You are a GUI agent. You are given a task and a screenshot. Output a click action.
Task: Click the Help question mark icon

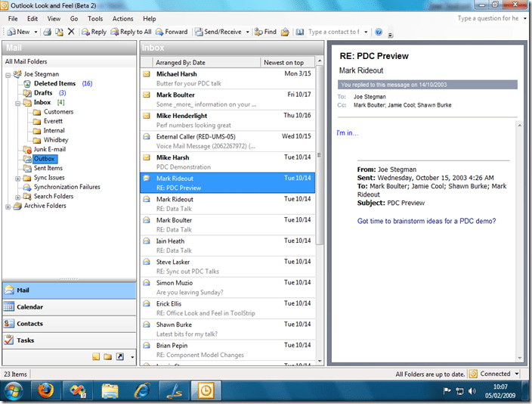pos(379,33)
